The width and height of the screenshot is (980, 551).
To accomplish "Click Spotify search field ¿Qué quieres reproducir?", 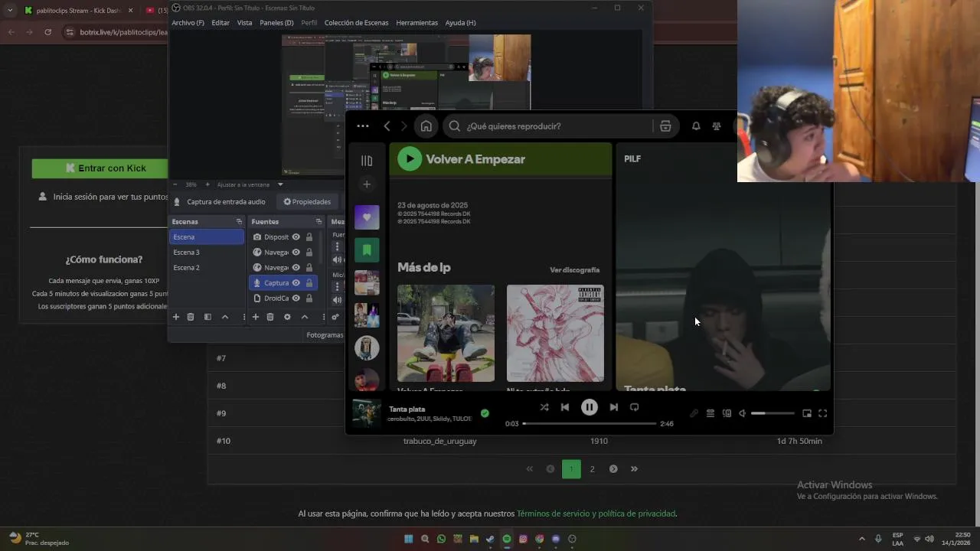I will (x=547, y=126).
